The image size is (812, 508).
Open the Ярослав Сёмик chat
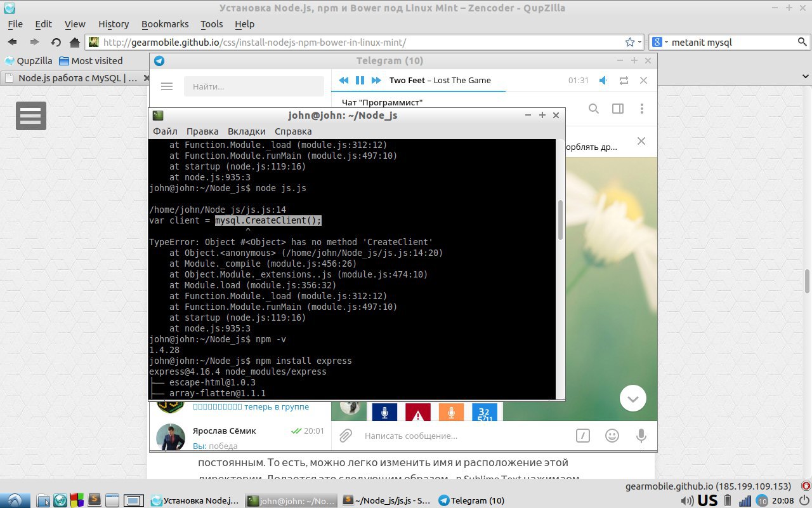(x=240, y=437)
